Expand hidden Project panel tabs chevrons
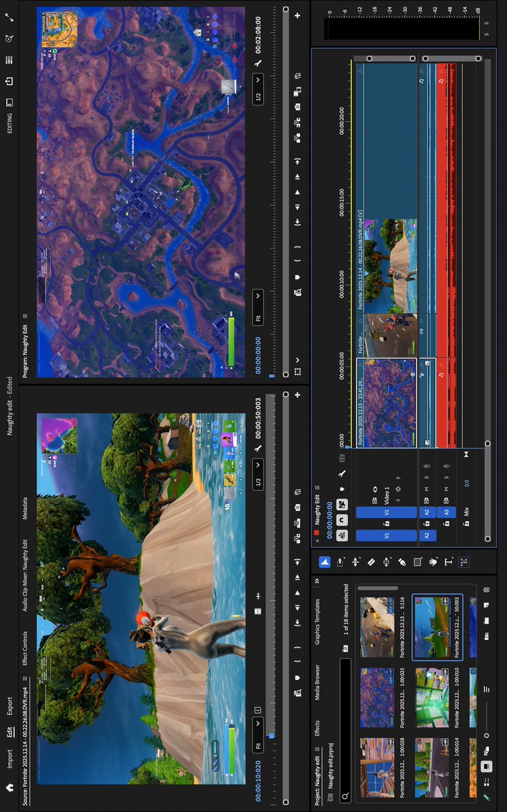Screen dimensions: 507x812 pos(317,581)
